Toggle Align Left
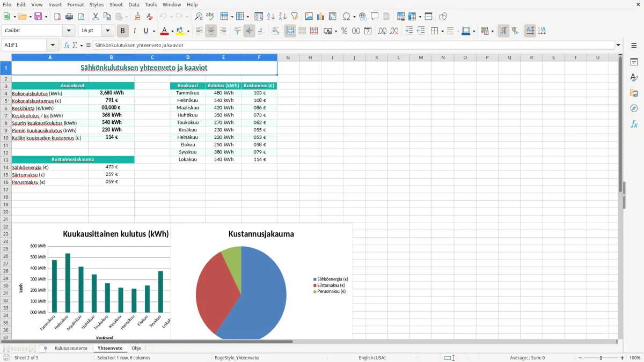 (199, 31)
